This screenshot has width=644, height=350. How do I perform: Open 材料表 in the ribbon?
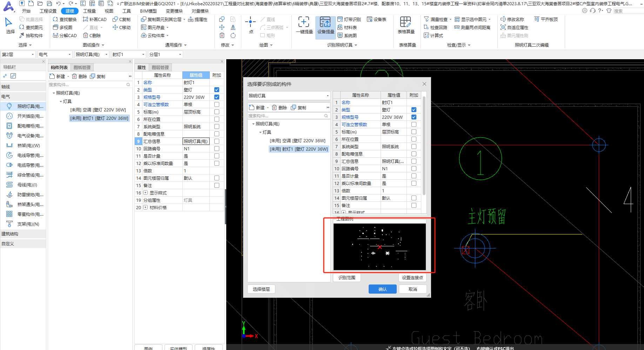(347, 27)
